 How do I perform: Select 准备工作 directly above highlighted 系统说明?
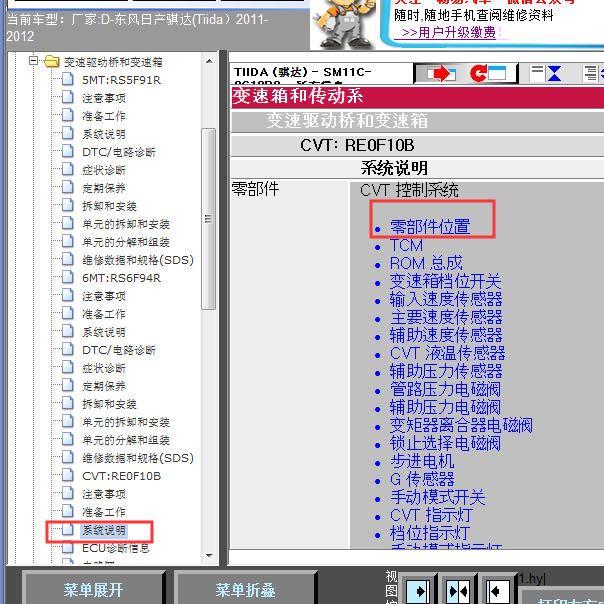click(x=104, y=512)
